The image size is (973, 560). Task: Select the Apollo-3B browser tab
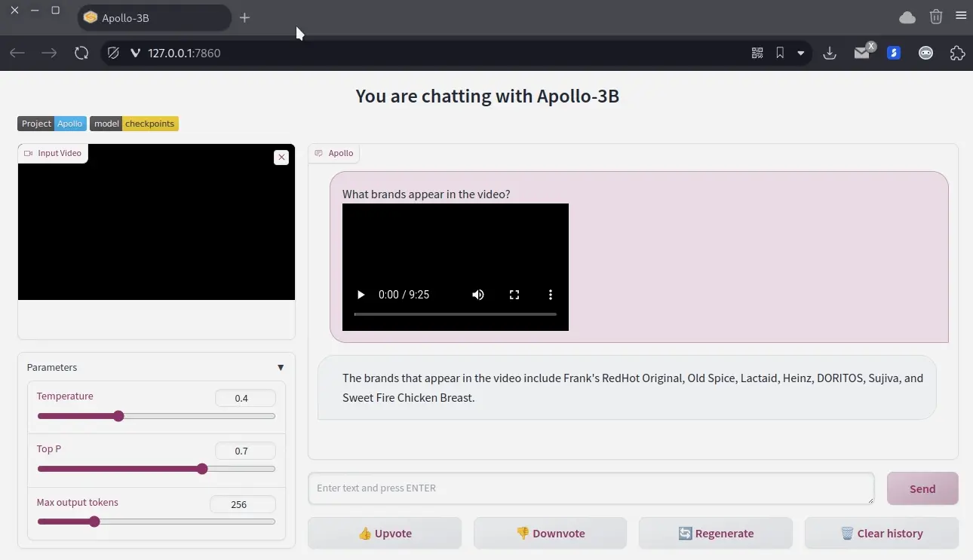155,17
